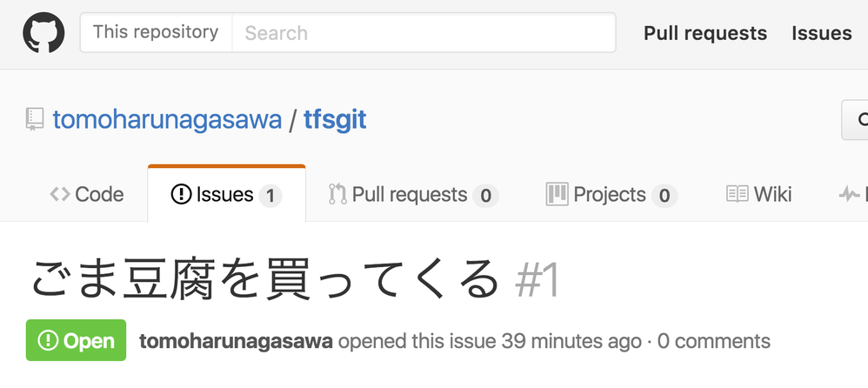Open Pull requests in the top navigation
The image size is (868, 388).
(x=705, y=33)
